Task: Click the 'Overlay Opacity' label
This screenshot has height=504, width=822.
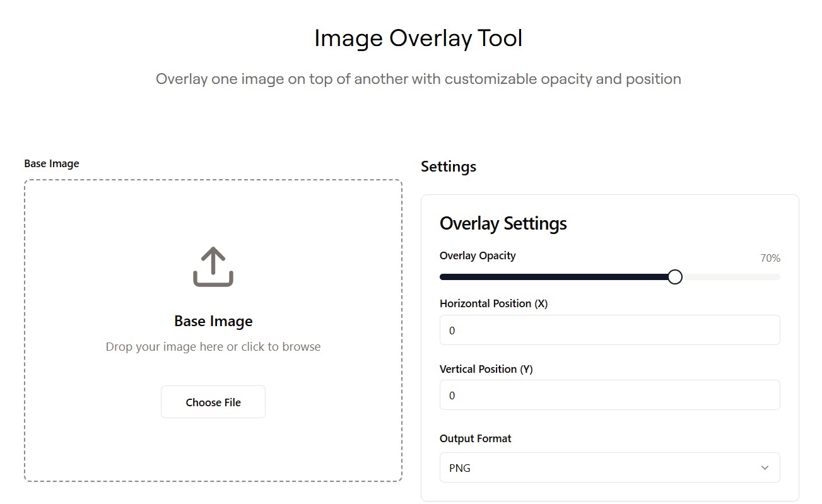Action: click(478, 255)
